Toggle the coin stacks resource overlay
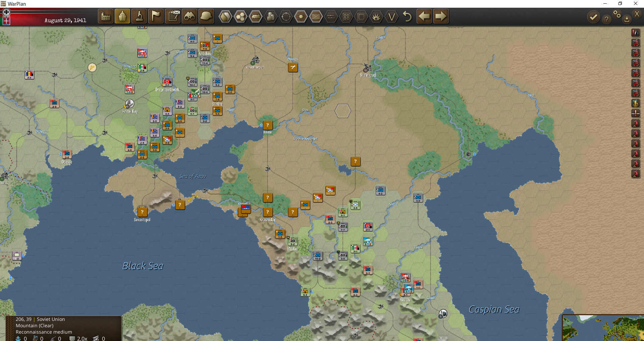This screenshot has height=341, width=644. [x=271, y=16]
